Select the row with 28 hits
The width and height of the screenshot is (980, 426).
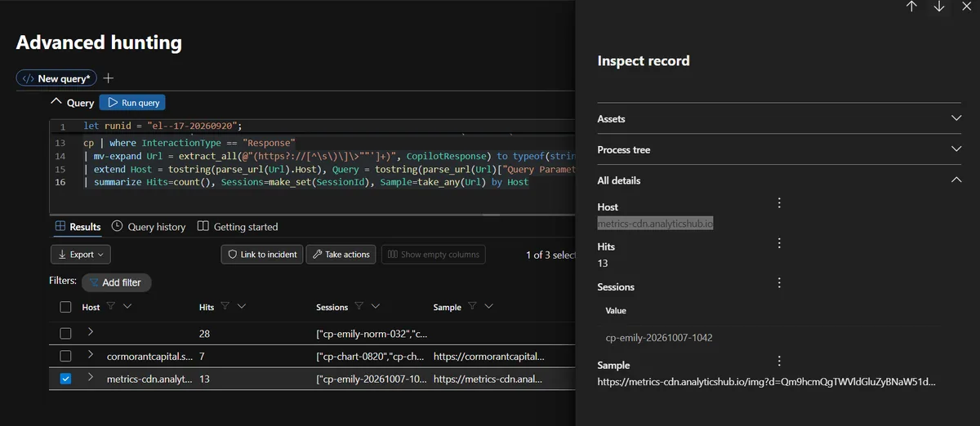click(65, 334)
